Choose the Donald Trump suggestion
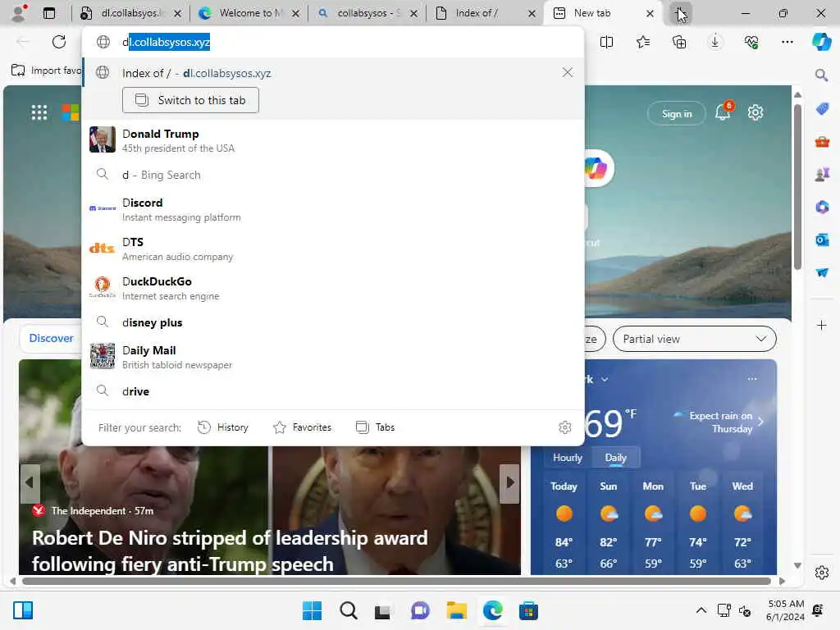 click(333, 139)
